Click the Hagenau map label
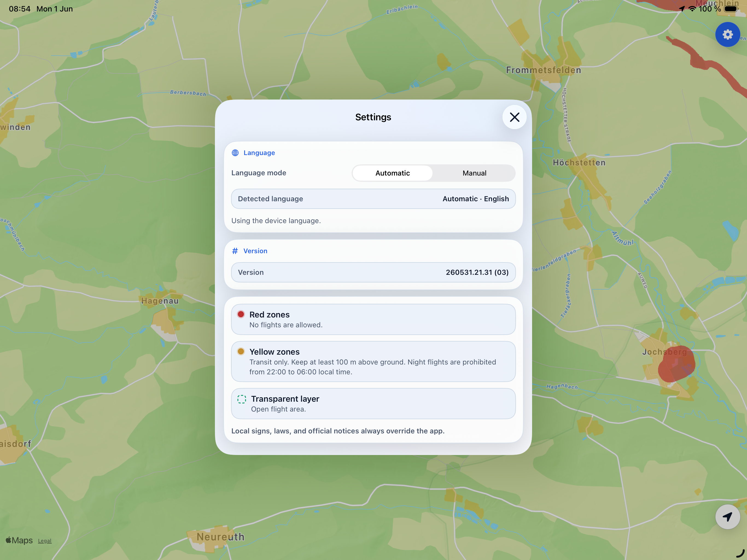747x560 pixels. [160, 301]
